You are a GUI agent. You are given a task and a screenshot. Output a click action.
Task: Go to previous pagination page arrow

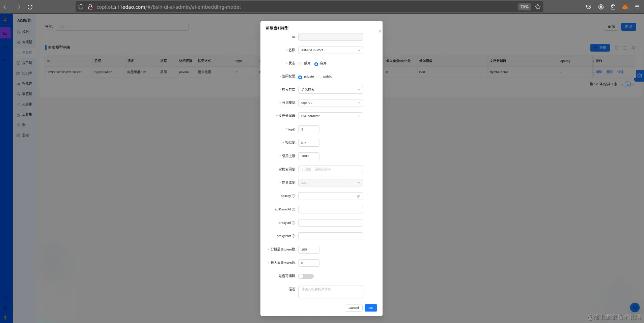tap(622, 85)
